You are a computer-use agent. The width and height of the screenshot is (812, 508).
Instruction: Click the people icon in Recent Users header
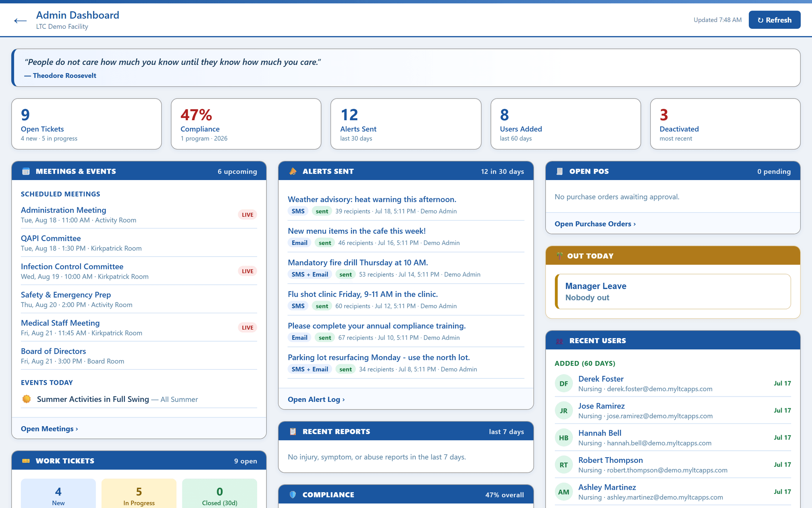(559, 341)
